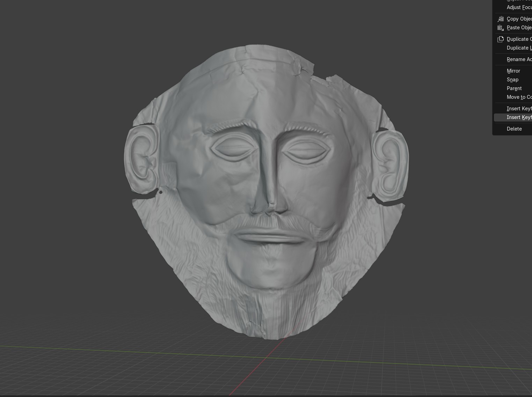Viewport: 532px width, 397px height.
Task: Open the Mirror submenu
Action: pyautogui.click(x=513, y=71)
